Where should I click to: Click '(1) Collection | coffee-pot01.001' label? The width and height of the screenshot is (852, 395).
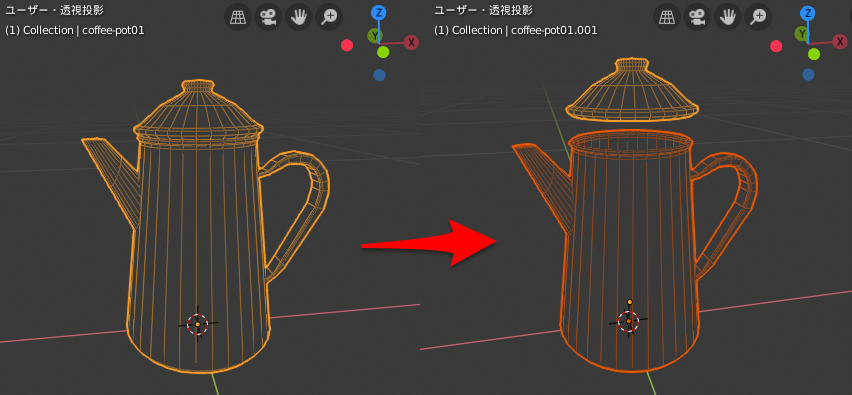pos(516,30)
